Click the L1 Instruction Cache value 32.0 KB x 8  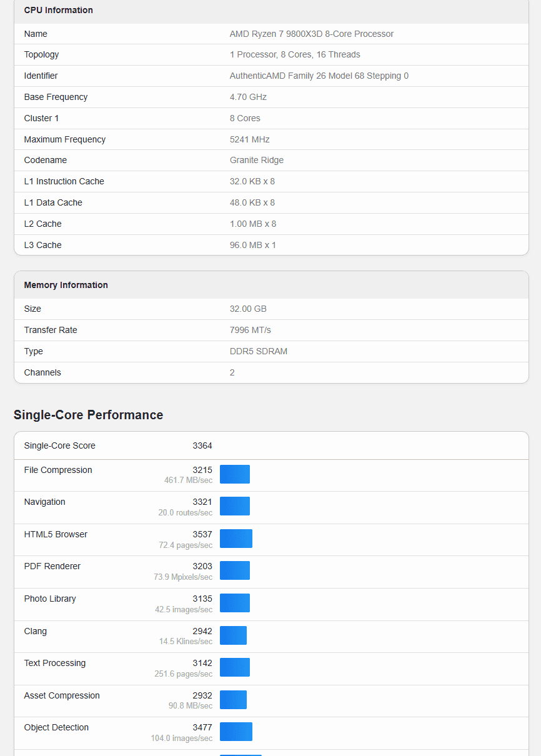coord(252,181)
